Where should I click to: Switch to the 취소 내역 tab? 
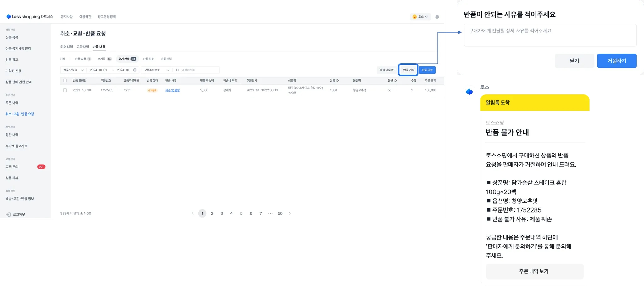click(x=66, y=47)
